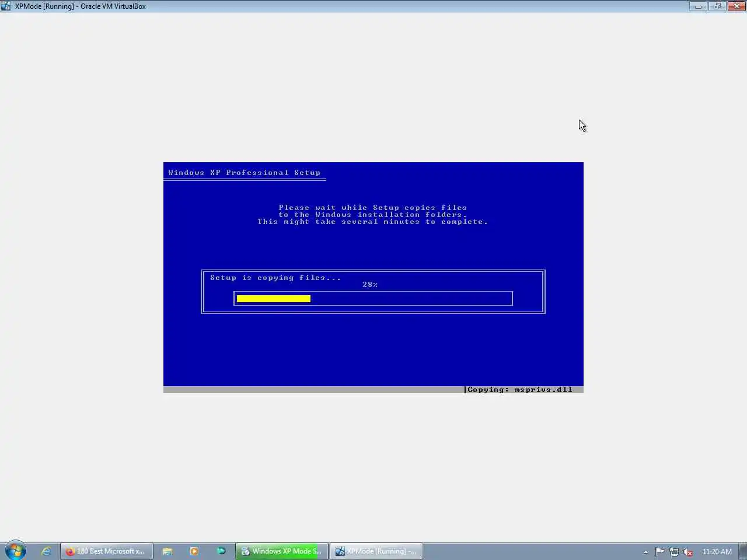Click the 'Windows XP Professional Setup' heading
This screenshot has height=560, width=747.
(244, 173)
